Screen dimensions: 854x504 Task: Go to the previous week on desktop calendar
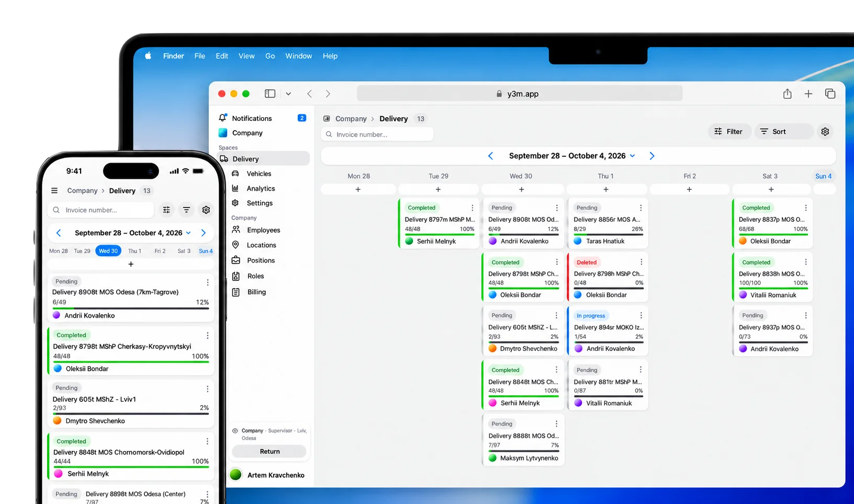[490, 156]
